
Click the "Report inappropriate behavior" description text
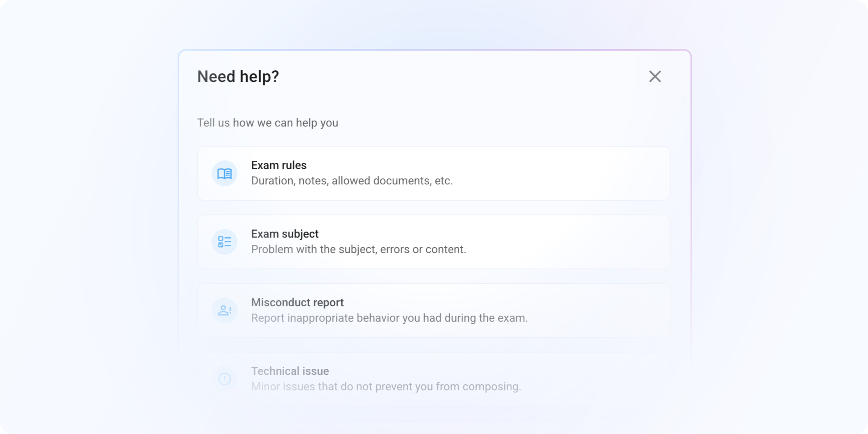point(389,318)
